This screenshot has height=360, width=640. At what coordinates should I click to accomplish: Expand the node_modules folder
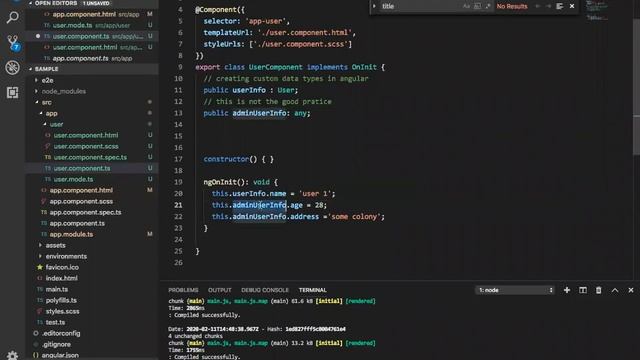coord(64,91)
